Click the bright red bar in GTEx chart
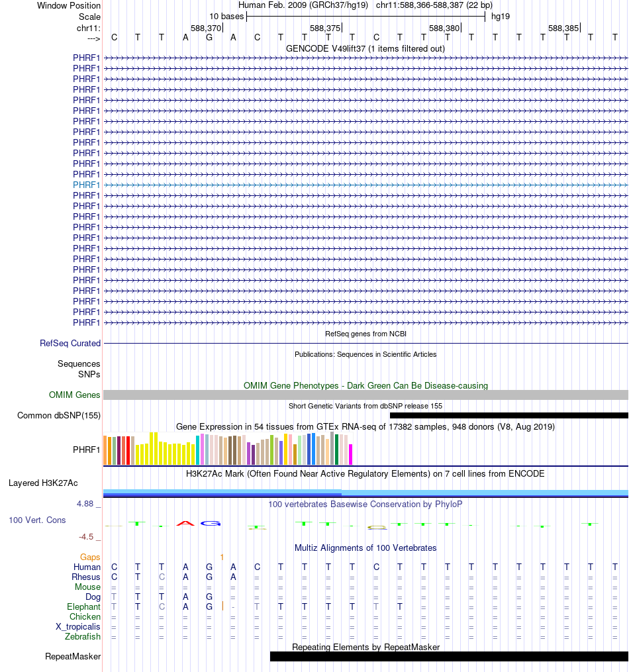This screenshot has width=629, height=672. (x=128, y=451)
